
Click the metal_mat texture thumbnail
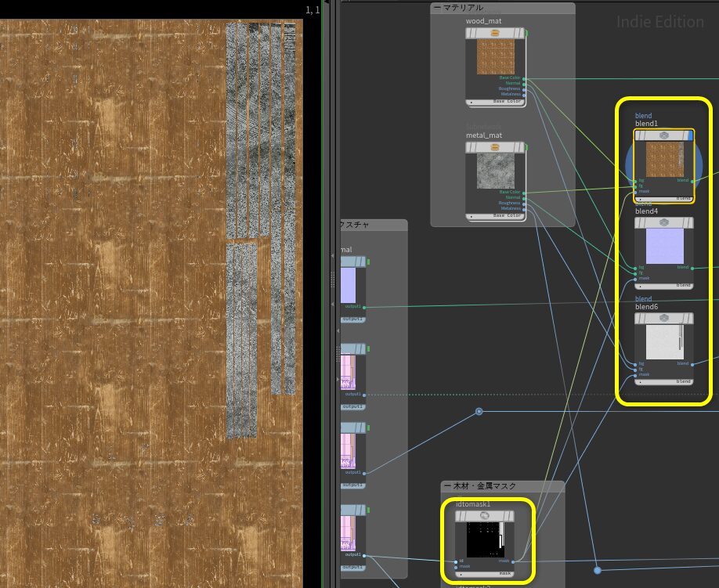pos(494,171)
